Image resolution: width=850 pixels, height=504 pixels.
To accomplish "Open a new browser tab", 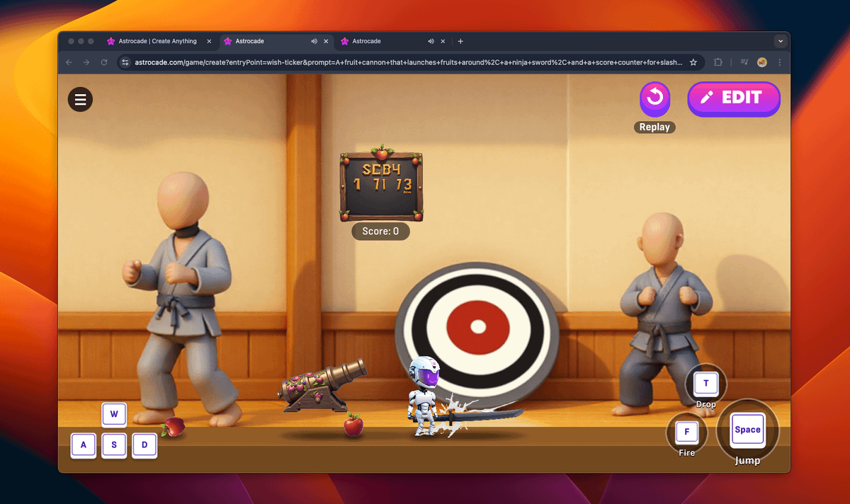I will pyautogui.click(x=460, y=41).
